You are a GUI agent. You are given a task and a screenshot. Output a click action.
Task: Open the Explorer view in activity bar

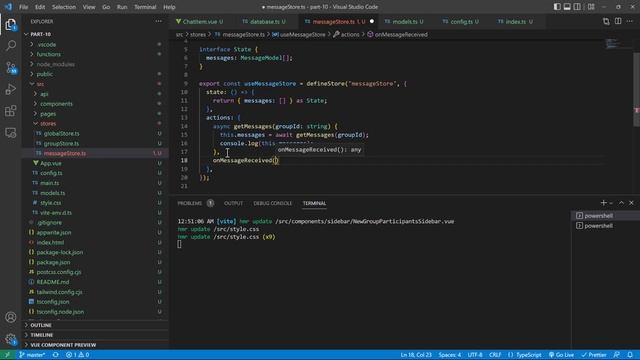tap(11, 24)
